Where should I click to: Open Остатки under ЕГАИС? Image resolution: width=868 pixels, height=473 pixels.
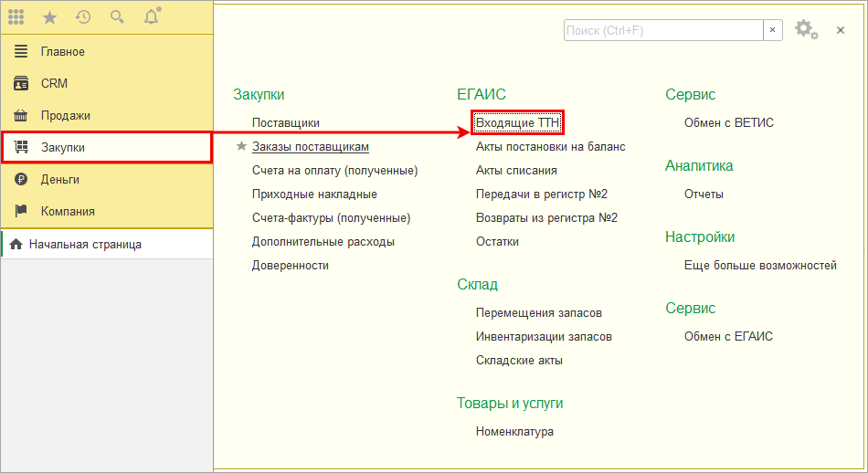tap(497, 242)
